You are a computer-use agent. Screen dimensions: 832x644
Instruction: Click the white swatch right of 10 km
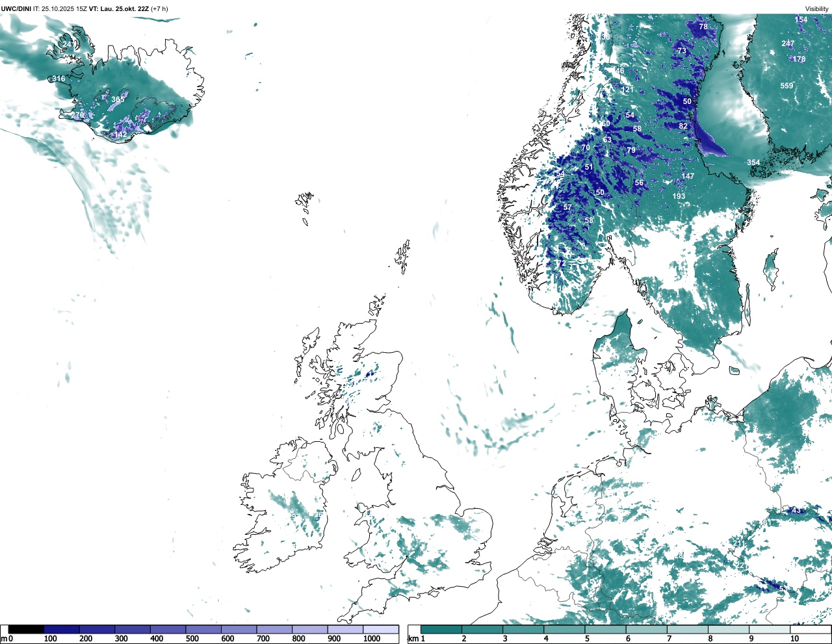811,629
